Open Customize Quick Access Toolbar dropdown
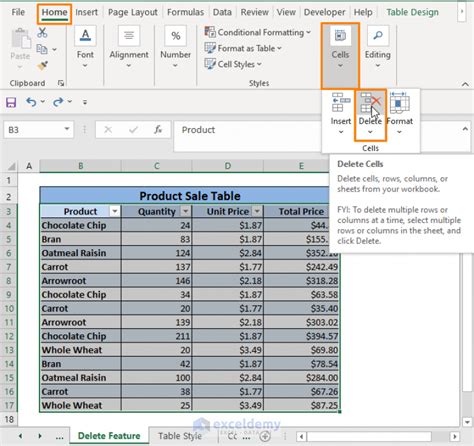The image size is (474, 446). coord(85,102)
